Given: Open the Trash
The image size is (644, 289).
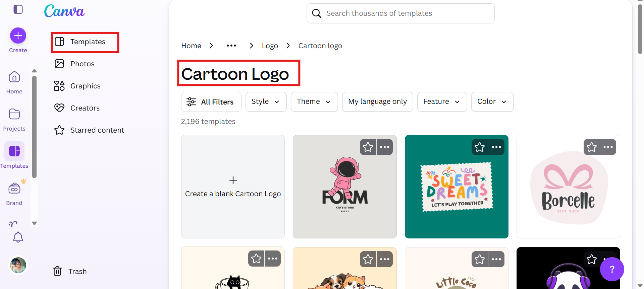Looking at the screenshot, I should 69,271.
